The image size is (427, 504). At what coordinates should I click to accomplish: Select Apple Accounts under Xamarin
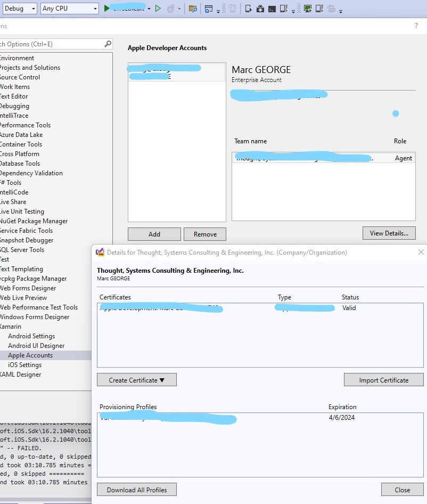(30, 355)
